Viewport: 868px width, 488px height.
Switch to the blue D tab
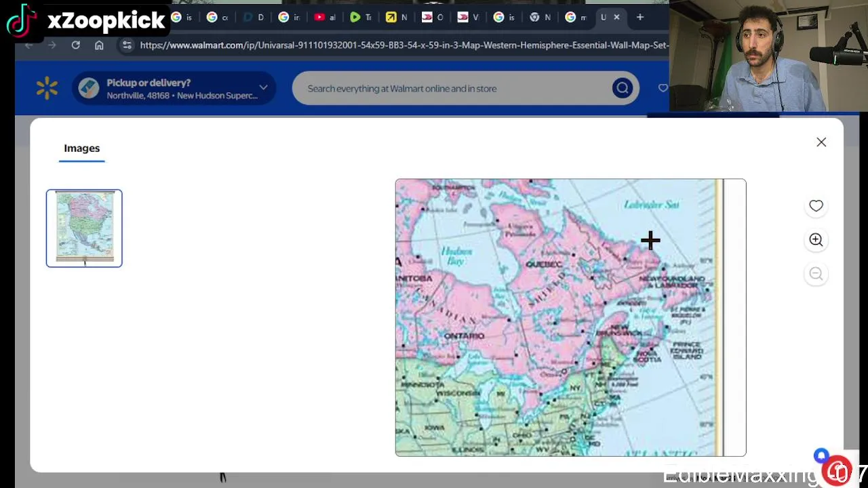(x=253, y=17)
